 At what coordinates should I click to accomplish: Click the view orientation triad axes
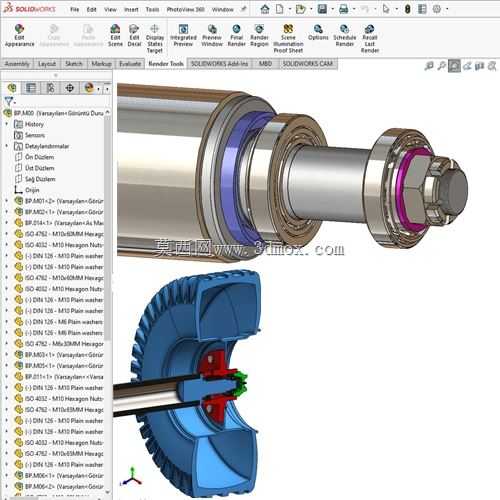(132, 477)
